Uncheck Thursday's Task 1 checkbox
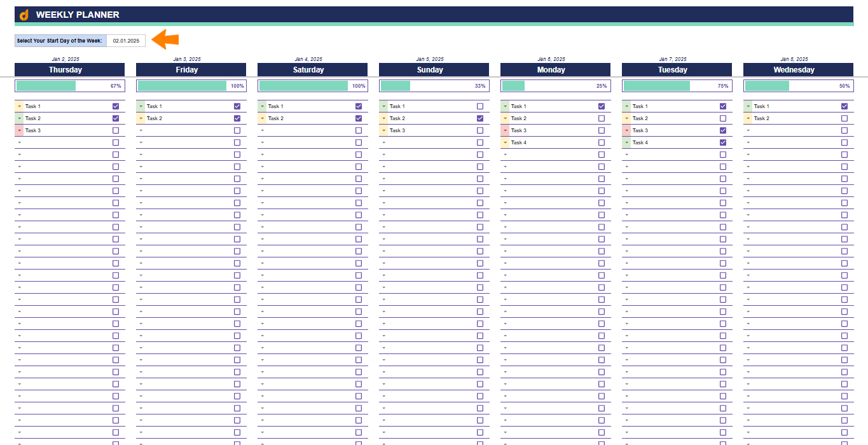The width and height of the screenshot is (868, 445). point(116,106)
